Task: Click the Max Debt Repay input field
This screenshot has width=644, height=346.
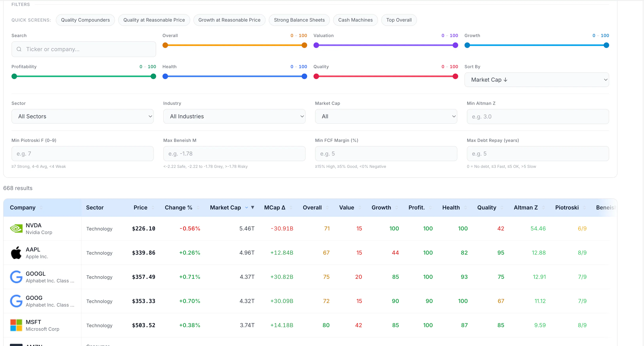Action: (x=538, y=153)
